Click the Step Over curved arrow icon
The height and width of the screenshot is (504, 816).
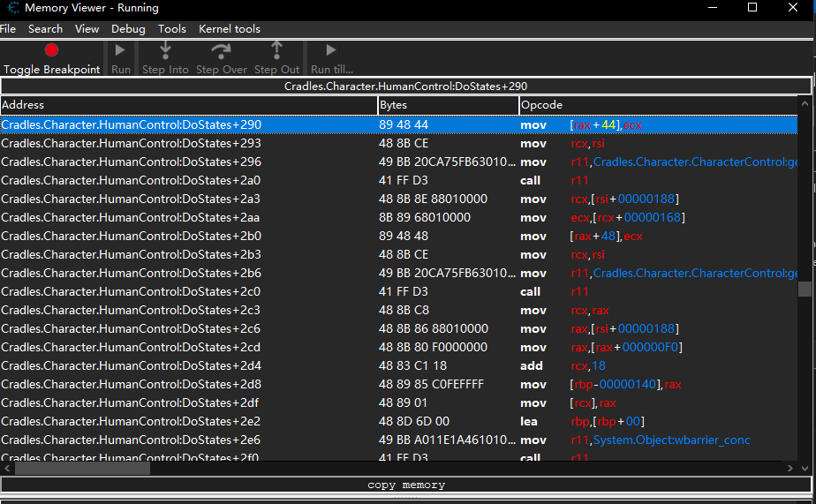221,50
